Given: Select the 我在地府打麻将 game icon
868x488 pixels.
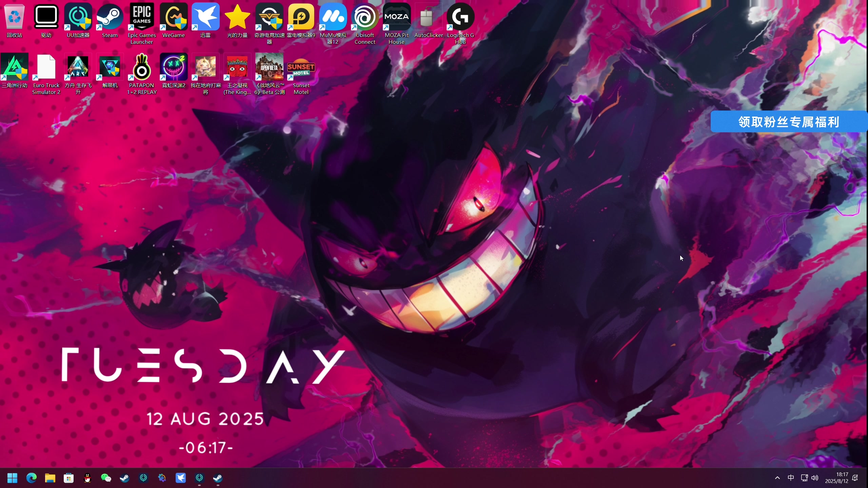Looking at the screenshot, I should 205,74.
